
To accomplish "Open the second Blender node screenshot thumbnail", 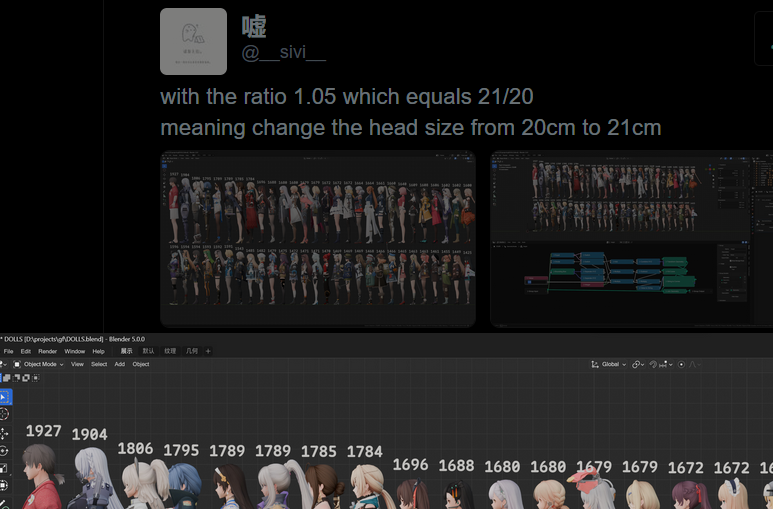I will 631,238.
